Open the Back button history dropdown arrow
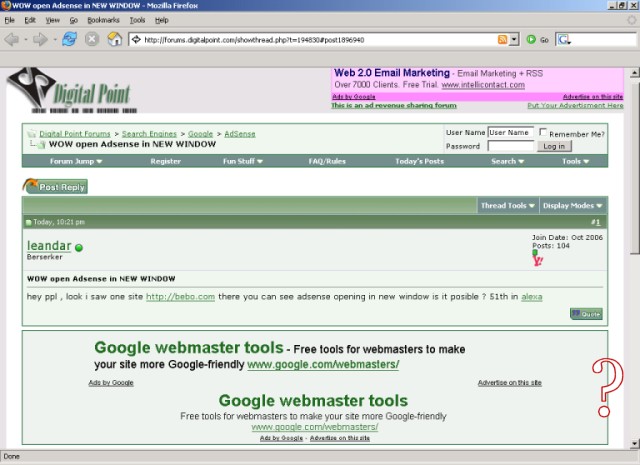640x465 pixels. tap(25, 40)
